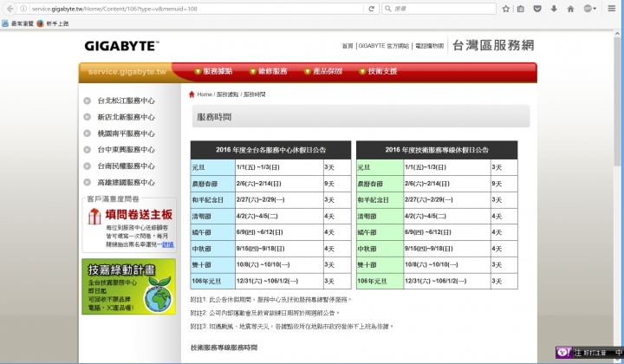Reload the page with the refresh icon
Image resolution: width=624 pixels, height=364 pixels.
[371, 9]
